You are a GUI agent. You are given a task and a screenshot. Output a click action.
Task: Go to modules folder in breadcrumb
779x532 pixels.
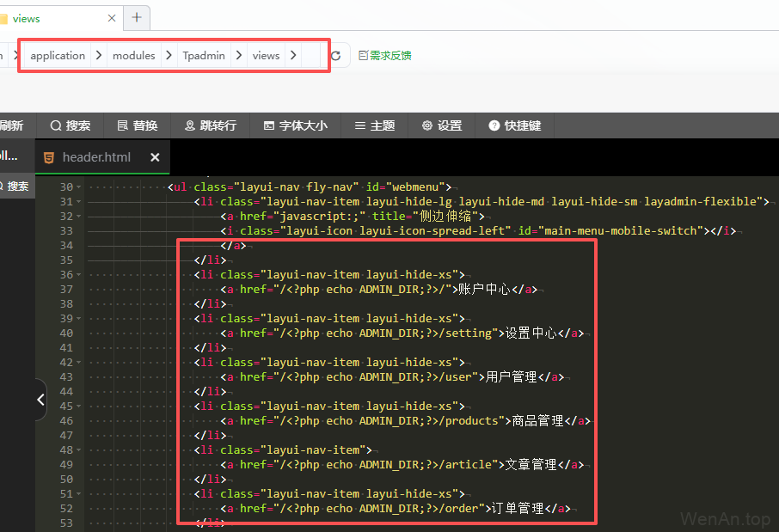tap(134, 56)
